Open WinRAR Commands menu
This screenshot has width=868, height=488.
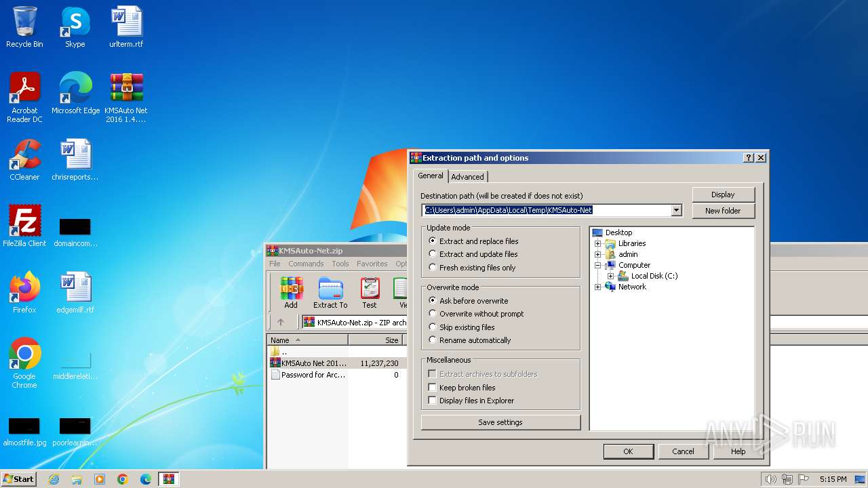(x=306, y=264)
